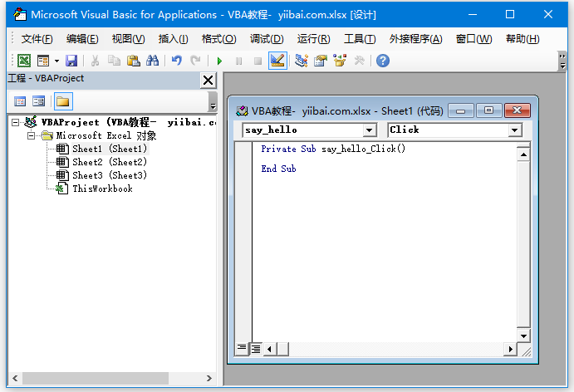Viewport: 574px width, 392px height.
Task: Open the 工具(T) menu
Action: [x=360, y=39]
